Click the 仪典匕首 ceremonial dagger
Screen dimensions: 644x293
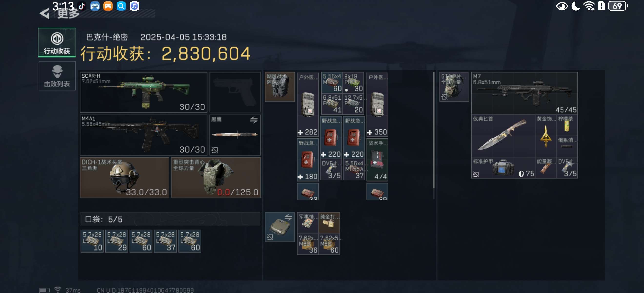(x=503, y=135)
